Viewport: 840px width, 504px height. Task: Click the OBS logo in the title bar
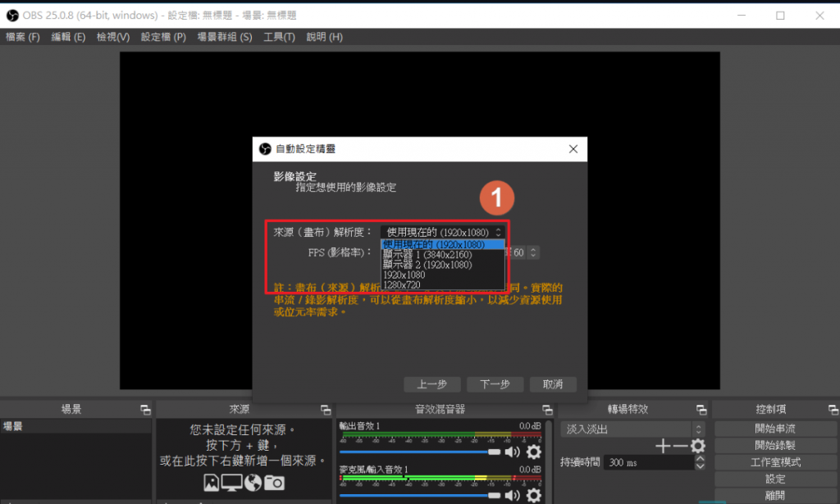[x=12, y=16]
